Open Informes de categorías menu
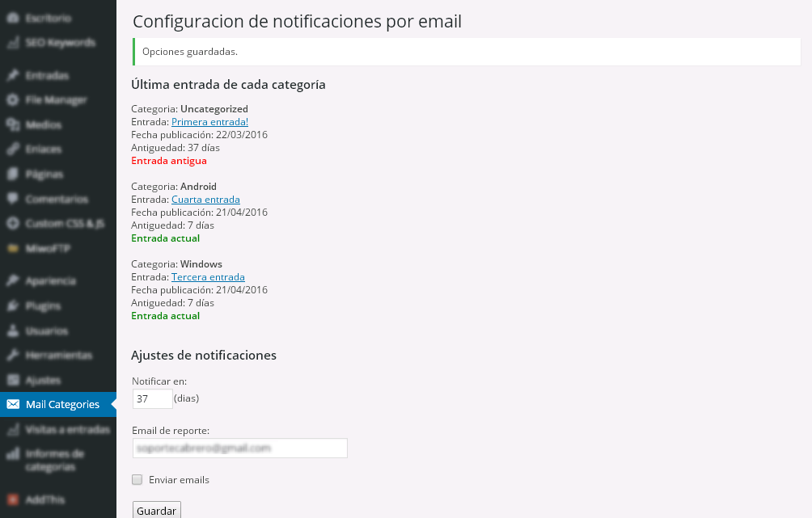This screenshot has height=518, width=812. tap(58, 460)
